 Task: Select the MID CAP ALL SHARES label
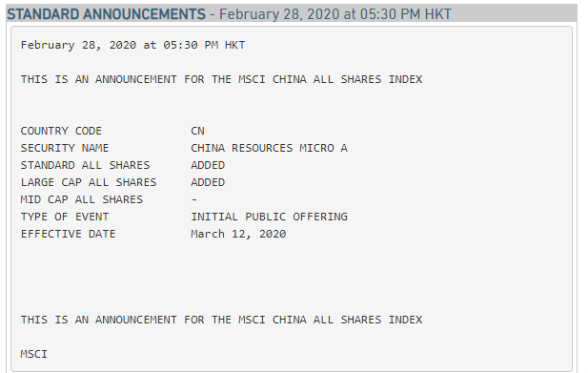click(x=82, y=199)
